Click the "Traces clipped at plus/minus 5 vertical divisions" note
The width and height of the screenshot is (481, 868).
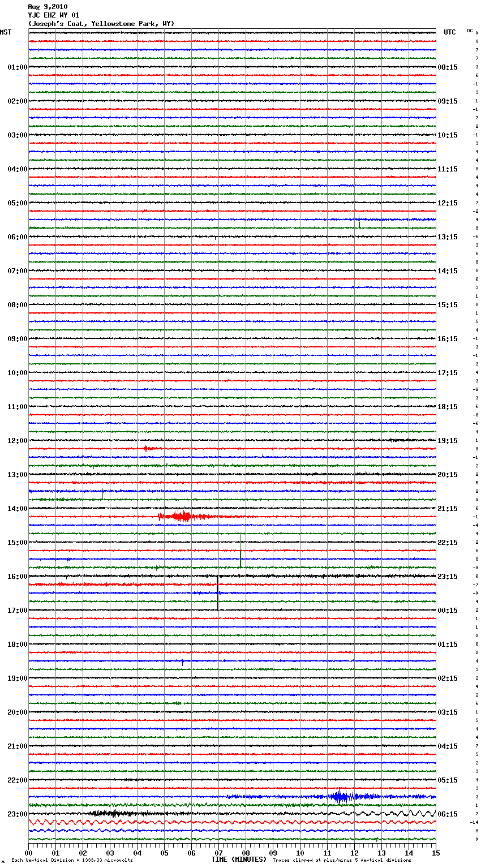[x=342, y=860]
